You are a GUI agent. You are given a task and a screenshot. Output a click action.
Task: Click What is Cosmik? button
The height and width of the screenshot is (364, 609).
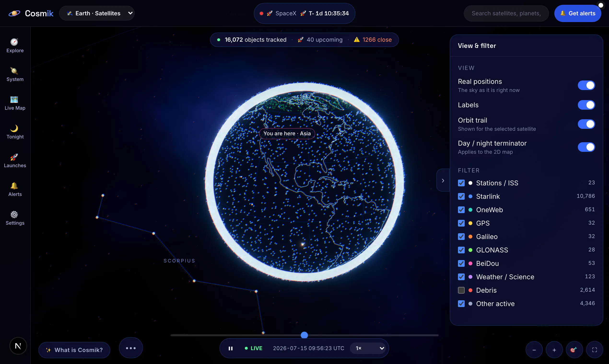(74, 350)
